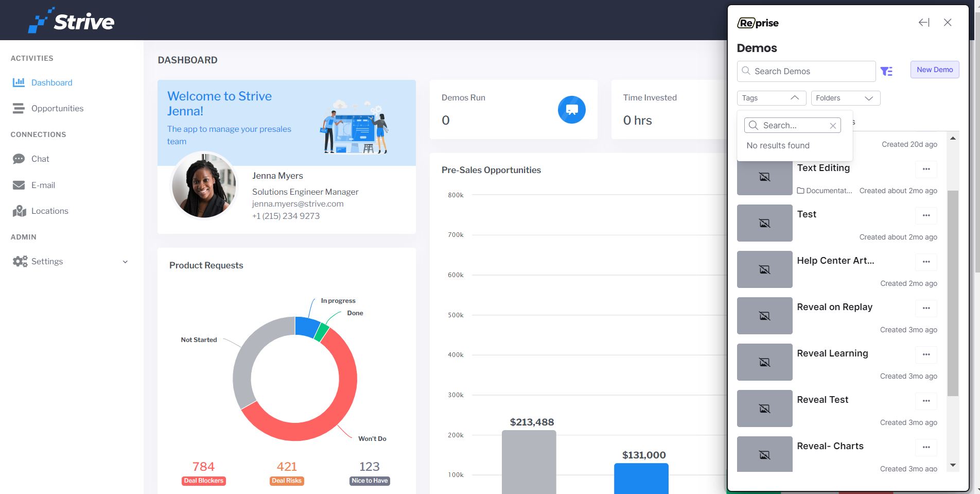Click the demos list scrollbar down arrow
Screen dimensions: 980x494
click(x=953, y=465)
